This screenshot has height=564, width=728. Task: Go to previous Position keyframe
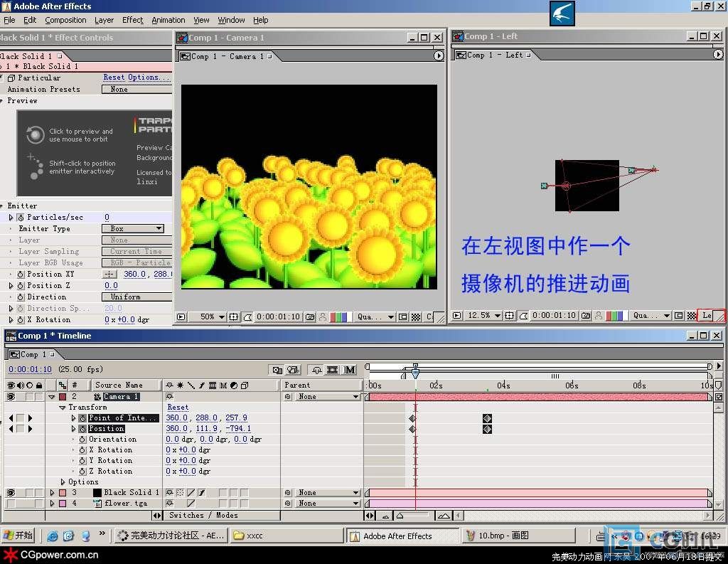11,429
